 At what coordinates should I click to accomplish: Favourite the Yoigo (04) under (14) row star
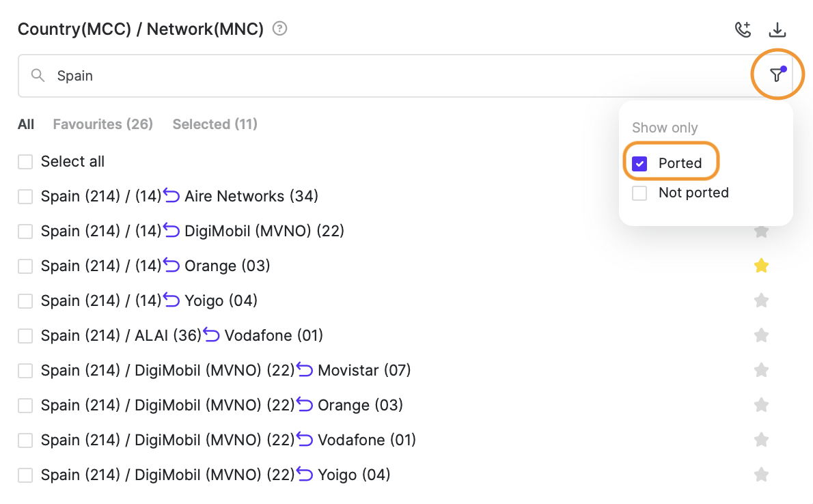pos(761,300)
